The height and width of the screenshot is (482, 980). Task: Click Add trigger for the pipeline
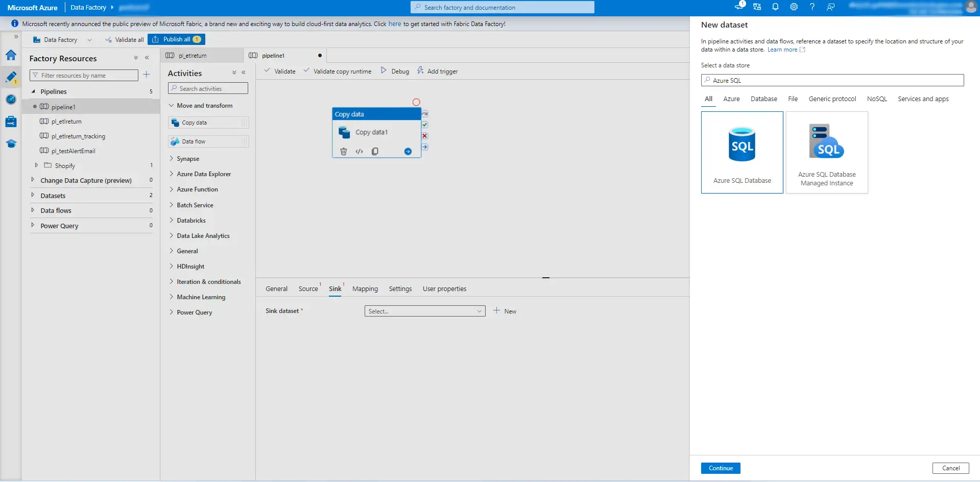coord(437,71)
